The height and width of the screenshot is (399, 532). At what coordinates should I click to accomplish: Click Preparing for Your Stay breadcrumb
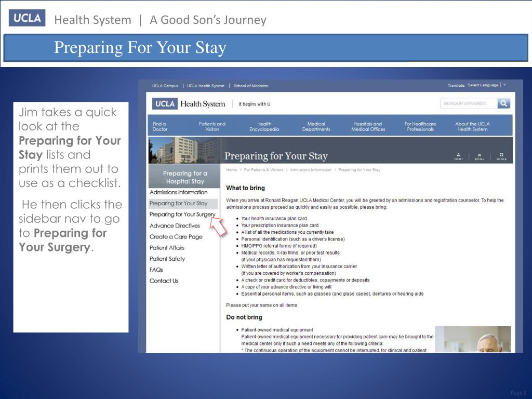click(x=360, y=170)
